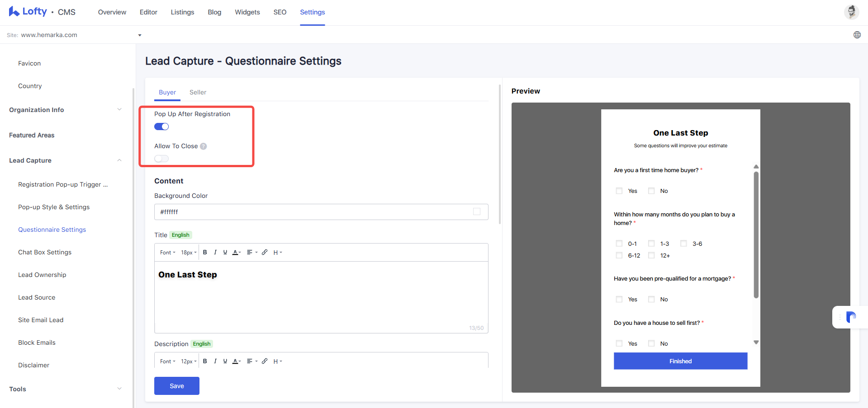Click the globe icon at the top right
Screen dimensions: 868x408
click(857, 35)
